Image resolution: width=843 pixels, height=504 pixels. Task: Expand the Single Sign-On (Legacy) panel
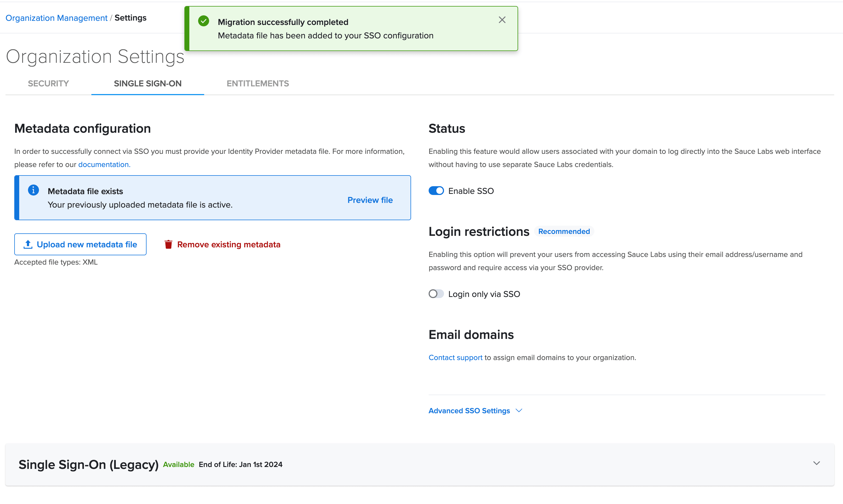click(x=88, y=464)
